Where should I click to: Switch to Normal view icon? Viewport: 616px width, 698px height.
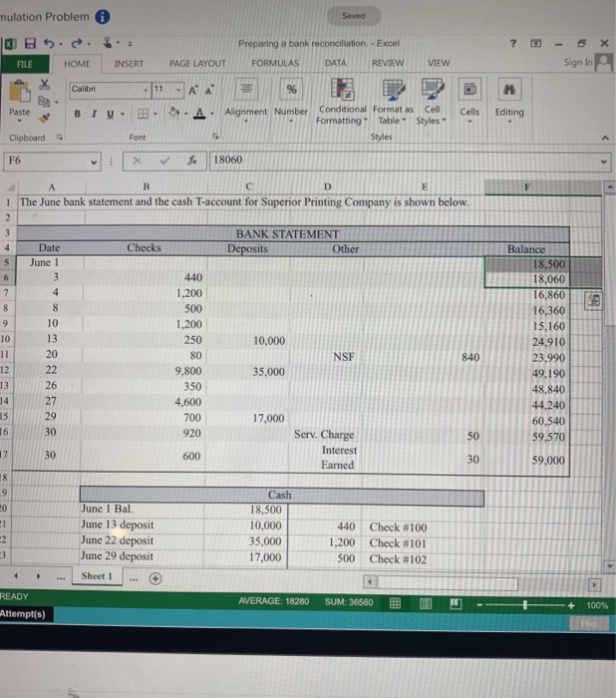click(395, 603)
